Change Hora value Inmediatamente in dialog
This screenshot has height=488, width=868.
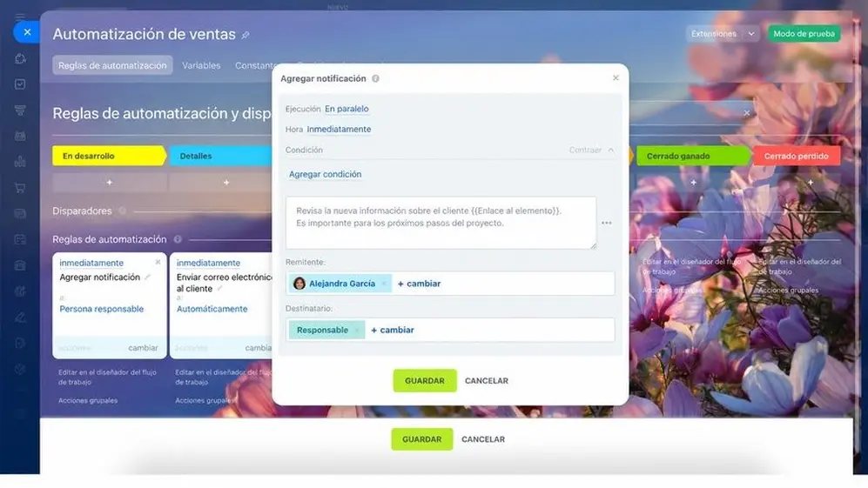(339, 129)
